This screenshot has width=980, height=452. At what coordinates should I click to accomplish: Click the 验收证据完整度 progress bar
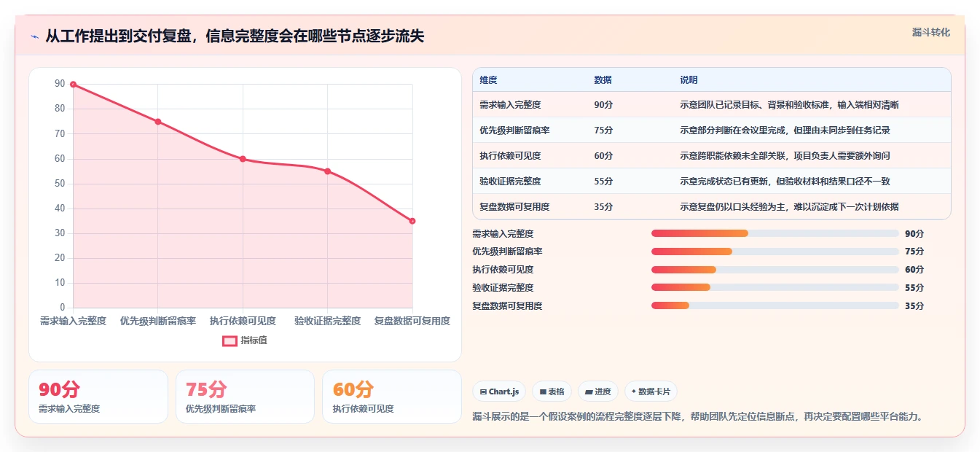coord(775,287)
